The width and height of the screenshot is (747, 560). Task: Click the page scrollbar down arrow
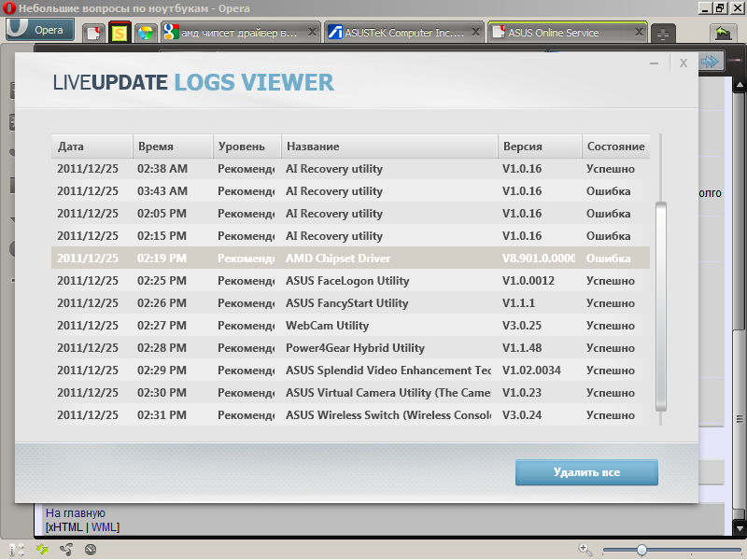(740, 527)
